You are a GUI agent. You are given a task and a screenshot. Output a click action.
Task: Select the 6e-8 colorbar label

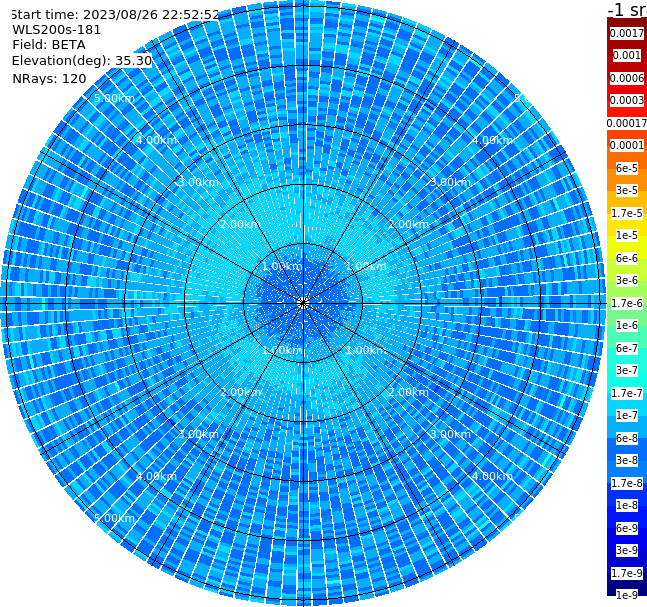point(627,438)
